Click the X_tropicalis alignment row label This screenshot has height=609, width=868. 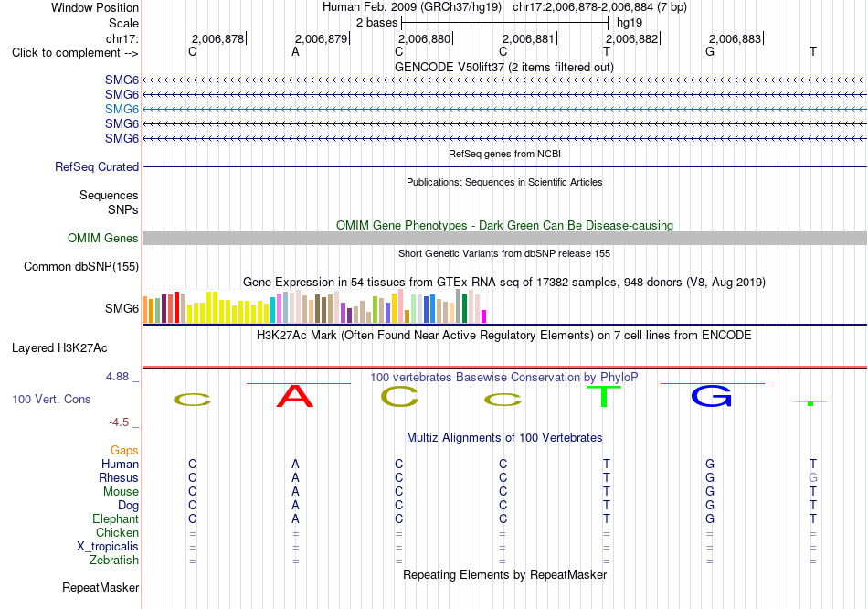(108, 547)
